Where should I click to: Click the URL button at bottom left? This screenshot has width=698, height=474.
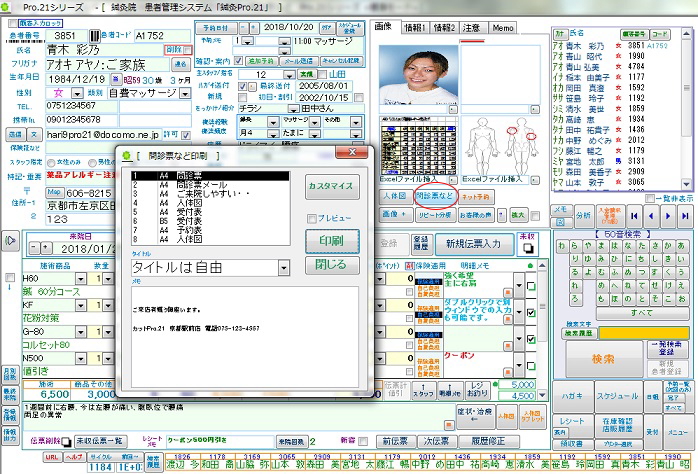(x=52, y=457)
